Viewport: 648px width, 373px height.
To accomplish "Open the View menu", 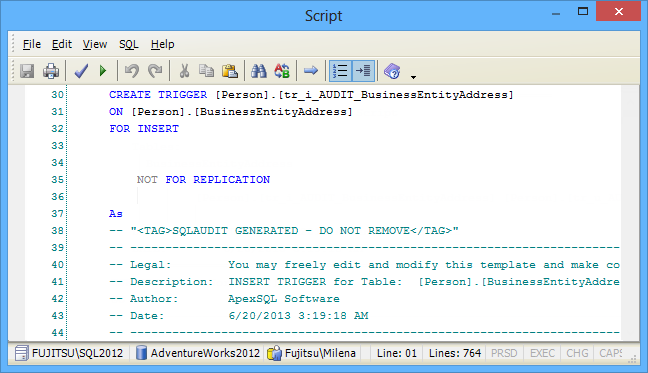I will (95, 44).
